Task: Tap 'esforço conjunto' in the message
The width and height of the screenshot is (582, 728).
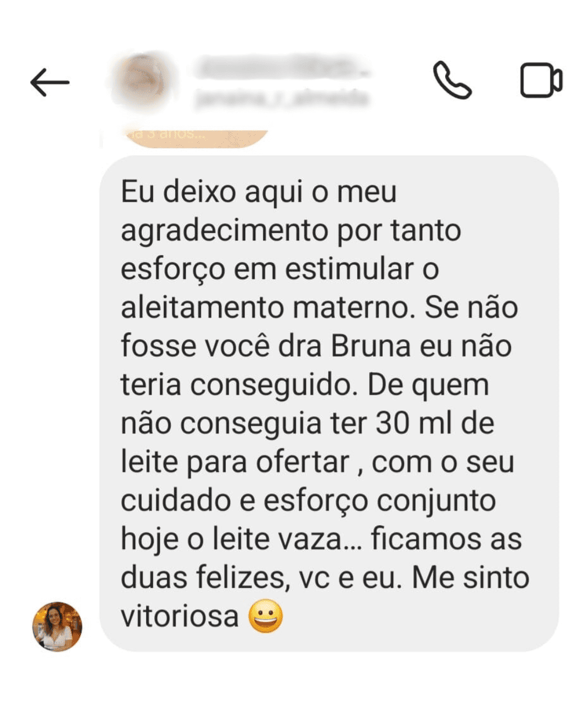Action: point(379,502)
